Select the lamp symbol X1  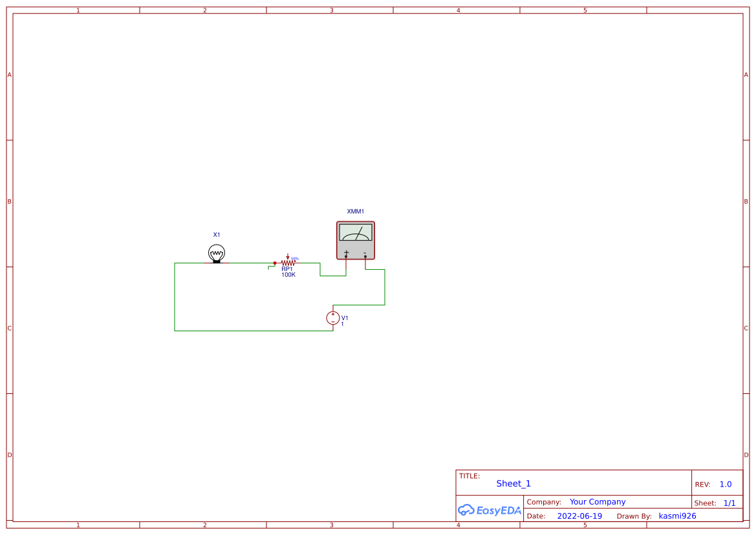tap(216, 252)
